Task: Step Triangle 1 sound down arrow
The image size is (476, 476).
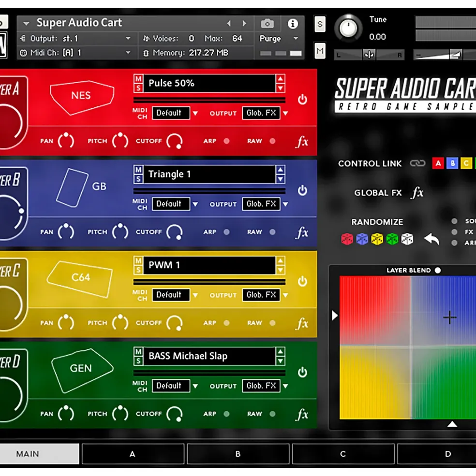Action: [280, 179]
